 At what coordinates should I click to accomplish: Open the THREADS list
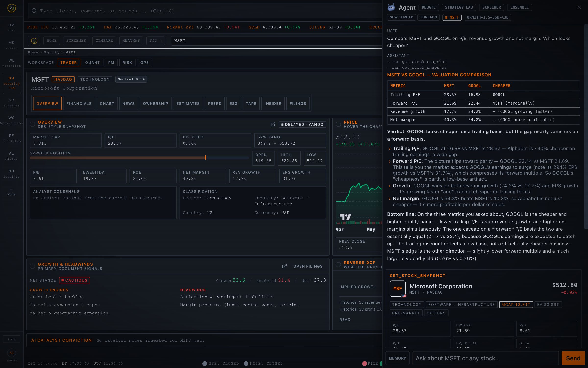428,17
